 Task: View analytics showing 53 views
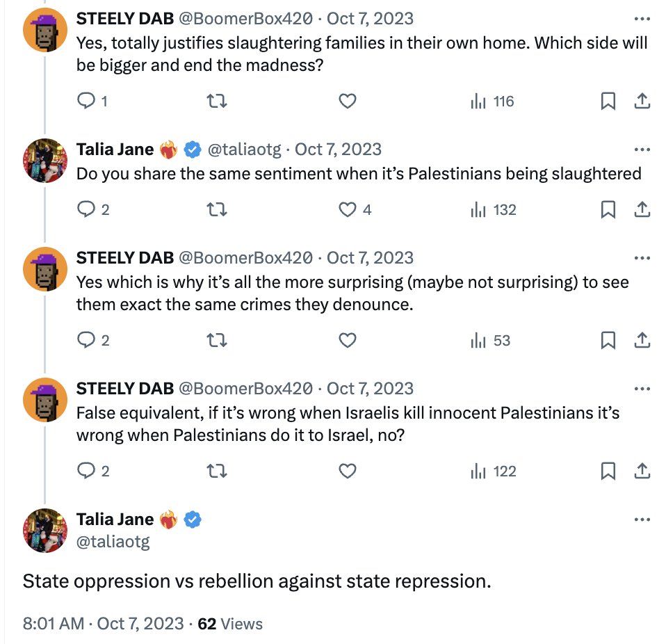coord(492,340)
